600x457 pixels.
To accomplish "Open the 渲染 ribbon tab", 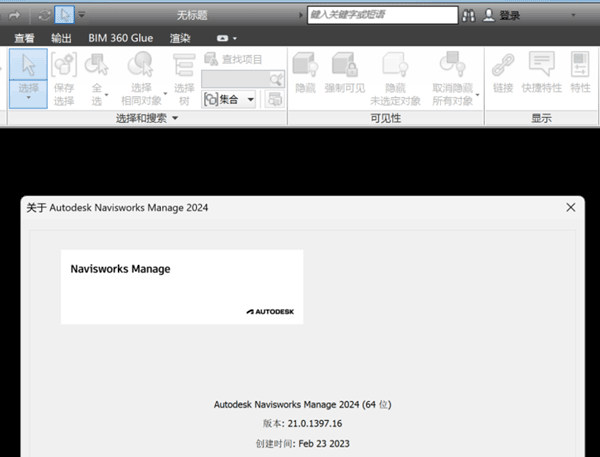I will (x=180, y=38).
